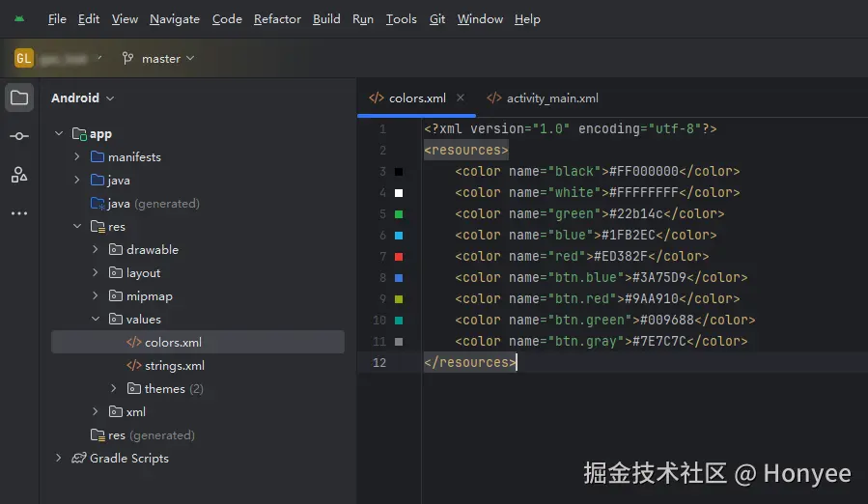
Task: Open More tool windows ellipsis icon
Action: (18, 213)
